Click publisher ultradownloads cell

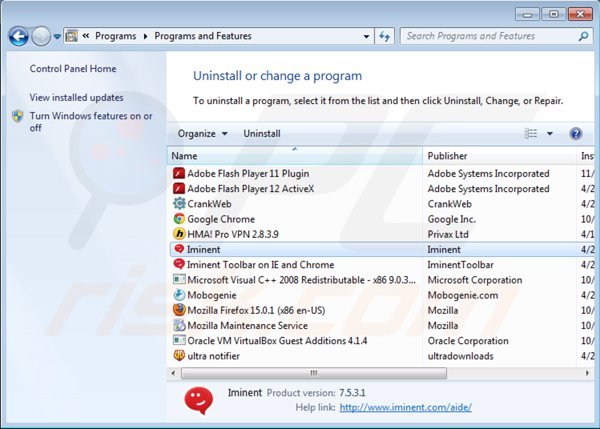[x=460, y=356]
